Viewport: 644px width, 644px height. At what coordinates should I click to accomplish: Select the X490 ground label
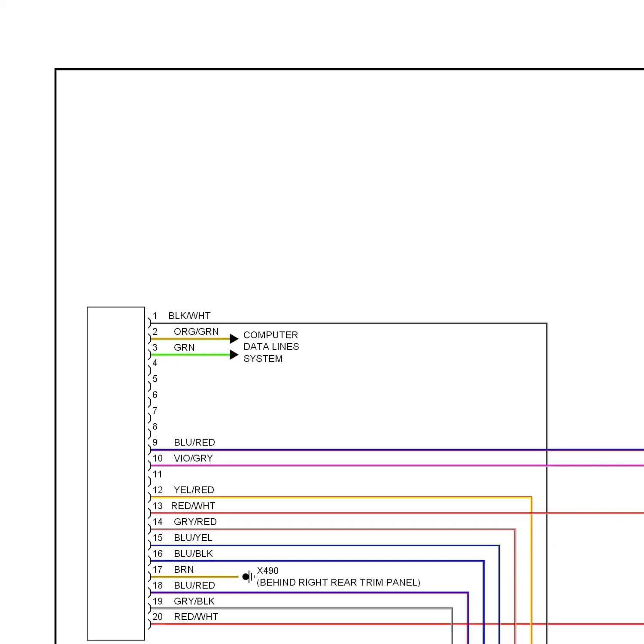267,571
